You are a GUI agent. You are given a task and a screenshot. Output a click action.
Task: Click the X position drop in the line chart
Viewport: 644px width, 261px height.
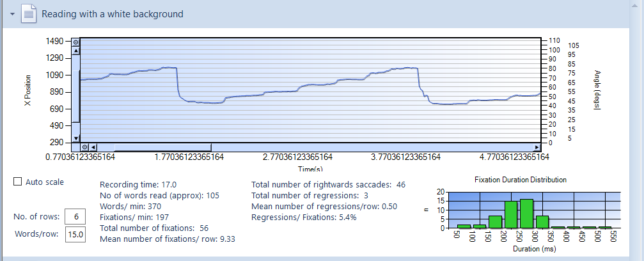[x=178, y=82]
